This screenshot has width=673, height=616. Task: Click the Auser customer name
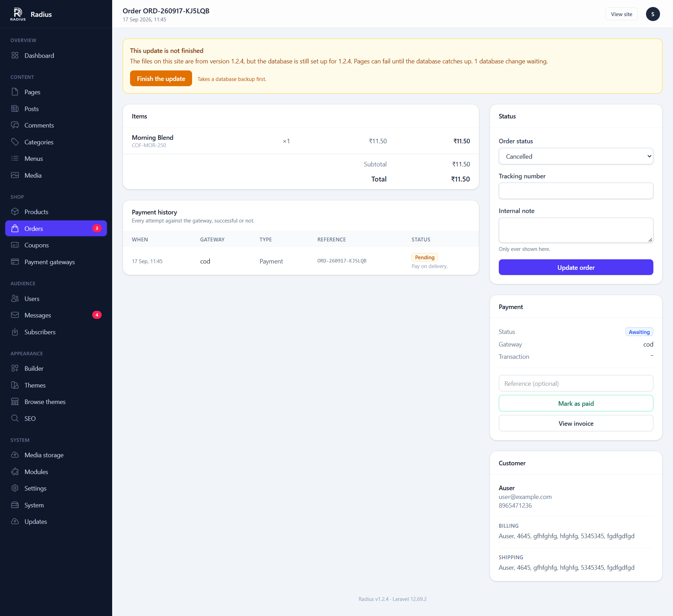click(507, 488)
